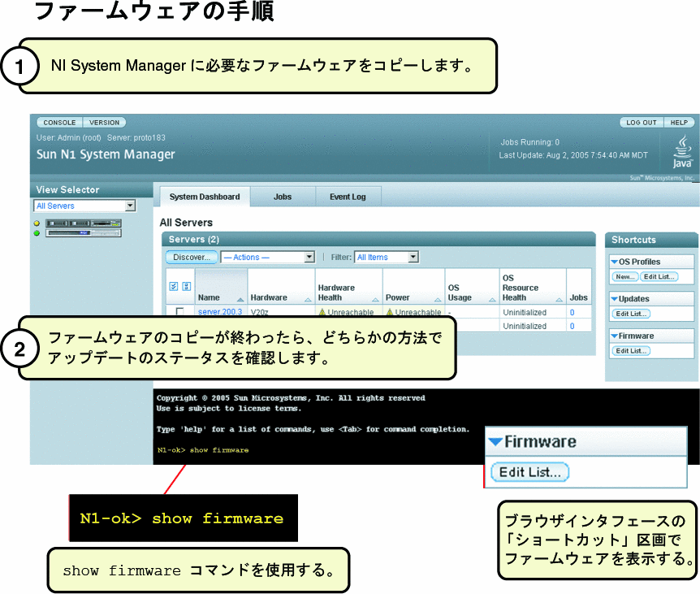Image resolution: width=700 pixels, height=594 pixels.
Task: Sort by OS Resource Health column arrow
Action: 559,299
